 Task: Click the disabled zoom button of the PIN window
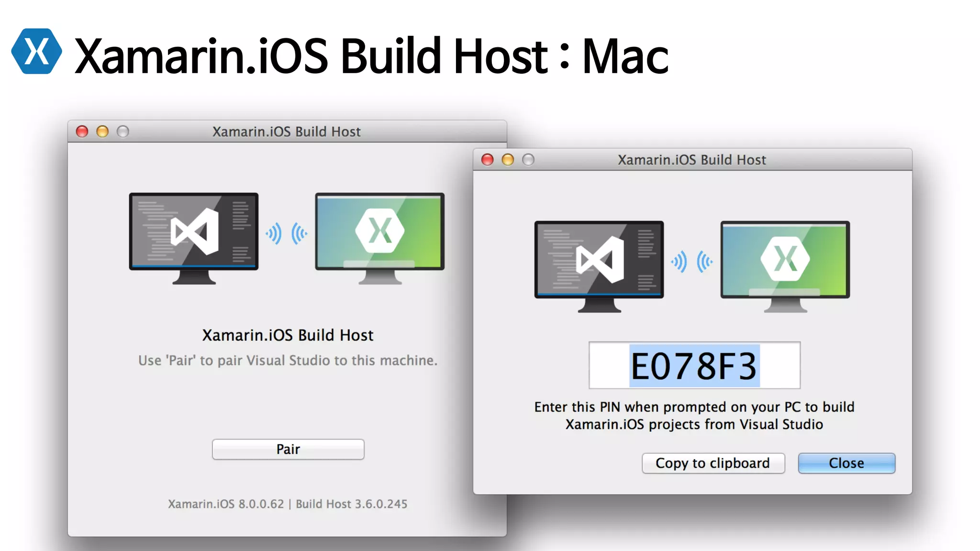(528, 160)
